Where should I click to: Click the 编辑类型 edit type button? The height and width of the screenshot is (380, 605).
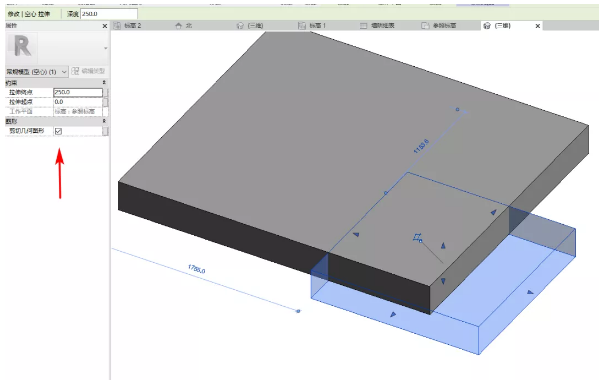pos(88,71)
